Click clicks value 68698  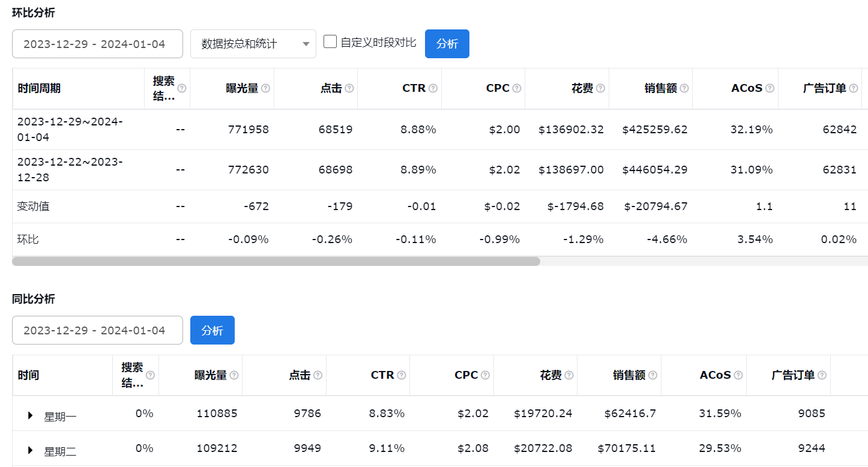tap(336, 170)
